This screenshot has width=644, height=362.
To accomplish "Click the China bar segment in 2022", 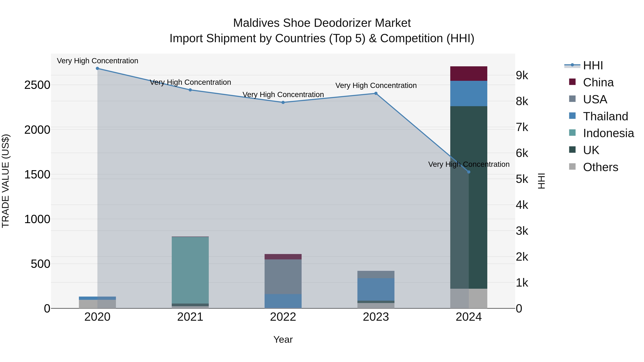I will (283, 257).
